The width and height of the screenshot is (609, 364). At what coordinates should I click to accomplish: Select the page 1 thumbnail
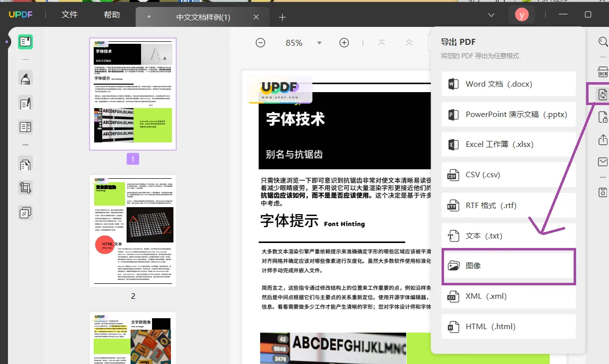(133, 94)
